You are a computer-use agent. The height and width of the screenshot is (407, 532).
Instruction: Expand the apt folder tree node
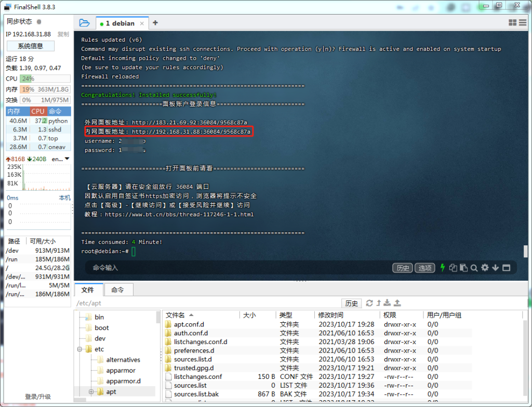coord(91,392)
